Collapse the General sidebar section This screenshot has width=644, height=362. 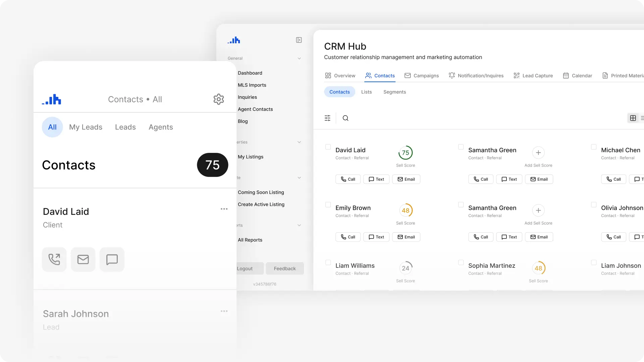pos(299,58)
